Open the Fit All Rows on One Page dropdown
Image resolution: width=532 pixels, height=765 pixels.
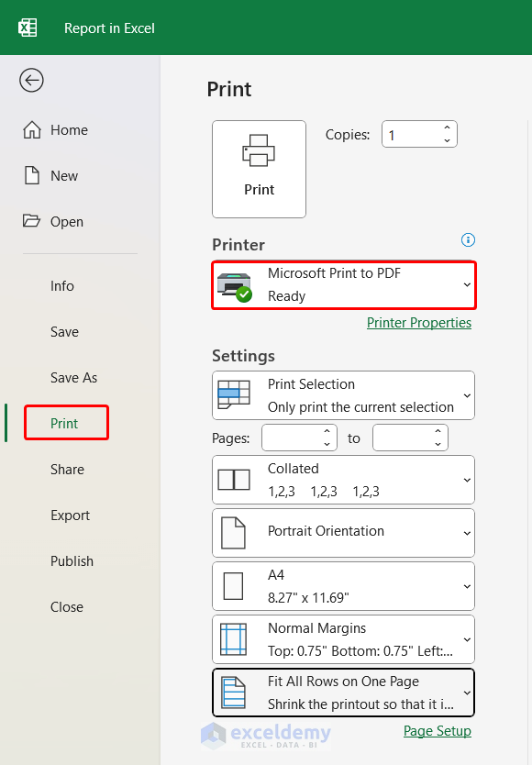(x=344, y=693)
